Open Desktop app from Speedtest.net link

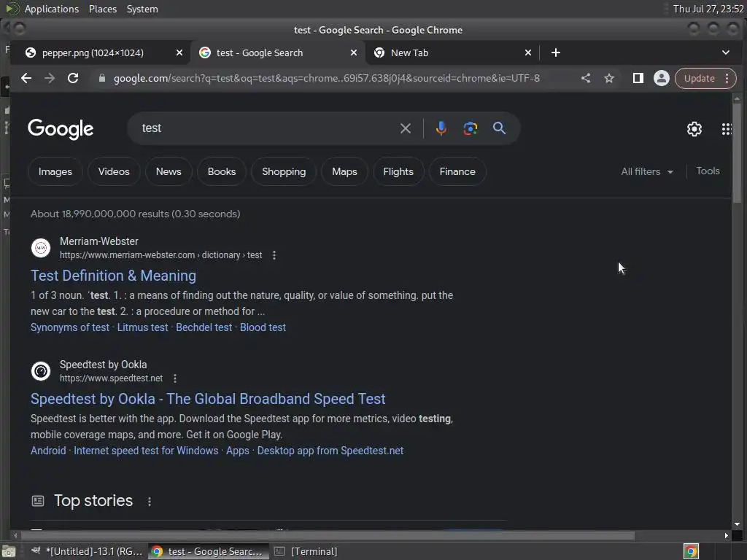pyautogui.click(x=330, y=451)
